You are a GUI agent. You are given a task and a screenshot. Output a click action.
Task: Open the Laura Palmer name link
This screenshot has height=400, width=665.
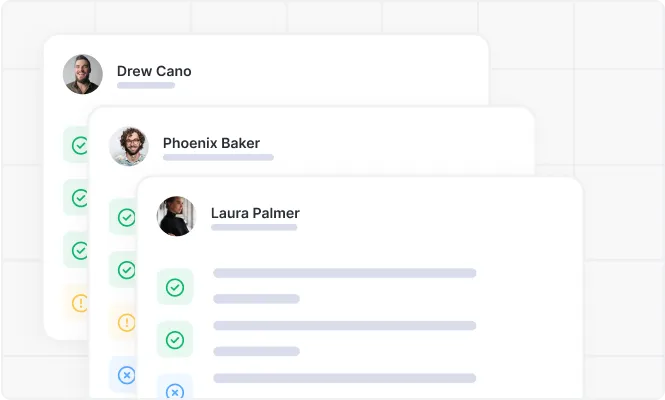coord(255,213)
